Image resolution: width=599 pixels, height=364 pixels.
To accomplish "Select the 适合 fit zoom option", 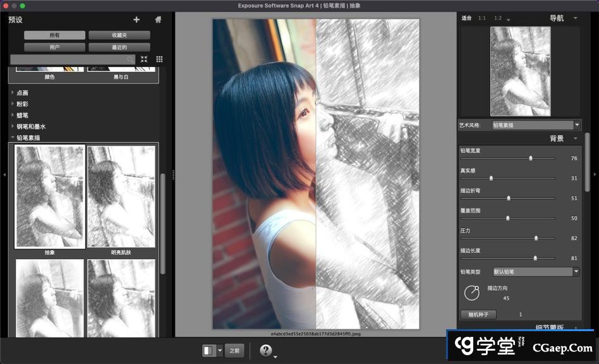I will (466, 18).
